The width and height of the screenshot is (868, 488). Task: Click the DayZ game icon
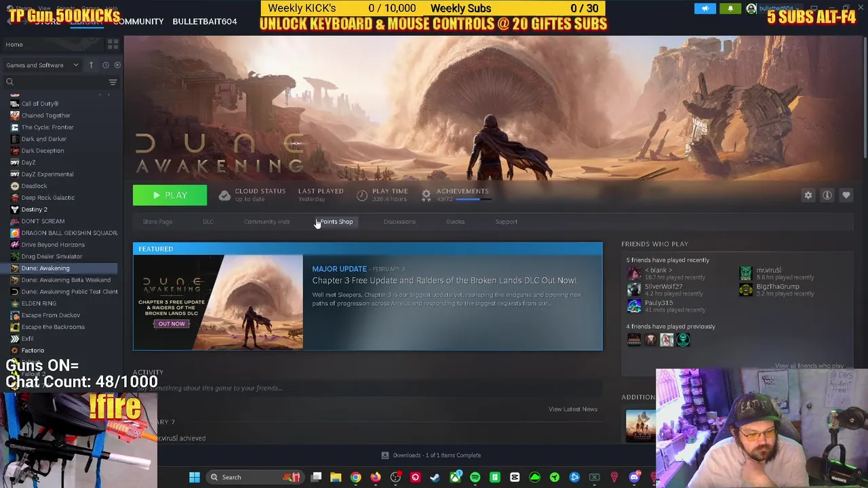(x=15, y=163)
